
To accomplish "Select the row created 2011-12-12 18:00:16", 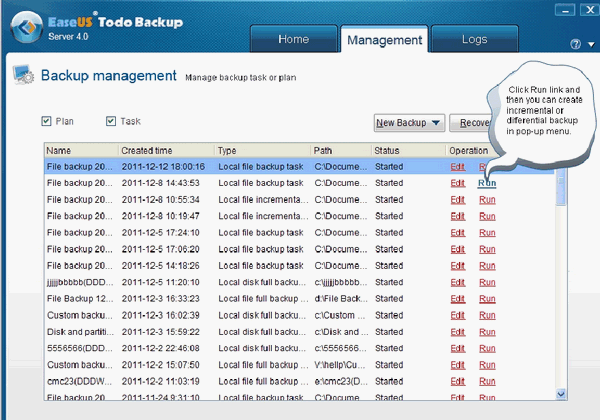I will 299,167.
